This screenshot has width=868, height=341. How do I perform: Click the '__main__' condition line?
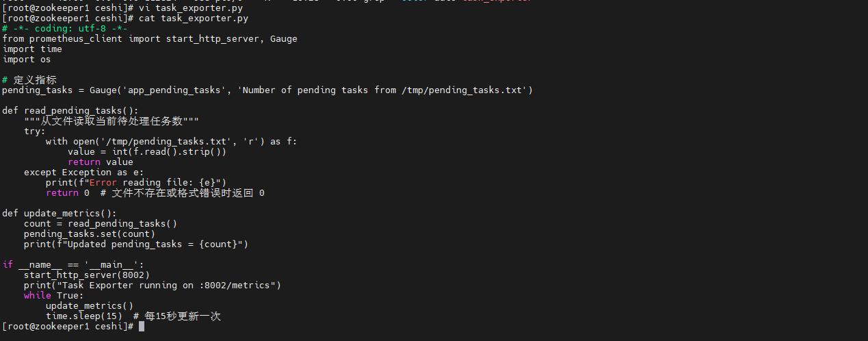(73, 264)
